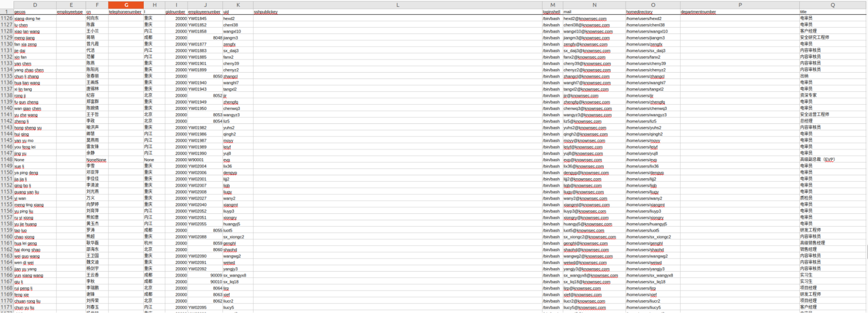Click the cell with W90001
Viewport: 868px width, 313px height.
pos(196,160)
